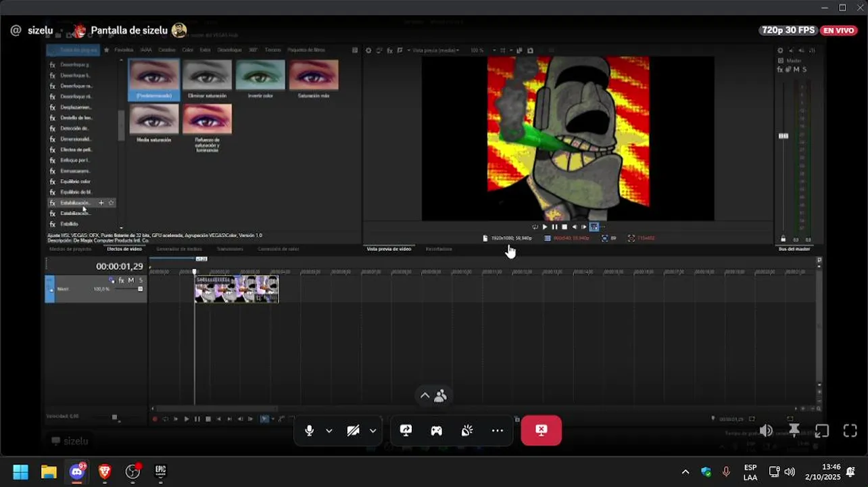Open track fx on video track header
868x487 pixels.
tap(122, 280)
